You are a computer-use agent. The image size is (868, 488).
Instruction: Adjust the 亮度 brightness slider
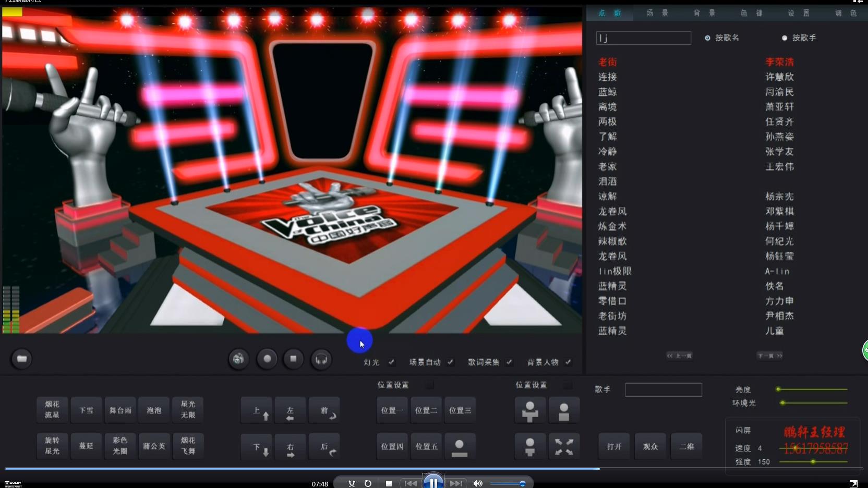[812, 389]
